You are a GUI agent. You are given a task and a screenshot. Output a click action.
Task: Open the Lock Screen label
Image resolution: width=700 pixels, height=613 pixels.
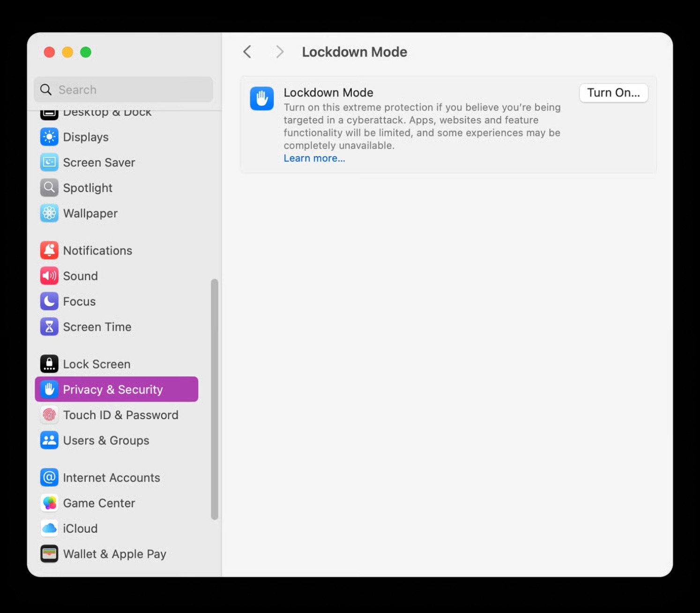[97, 364]
